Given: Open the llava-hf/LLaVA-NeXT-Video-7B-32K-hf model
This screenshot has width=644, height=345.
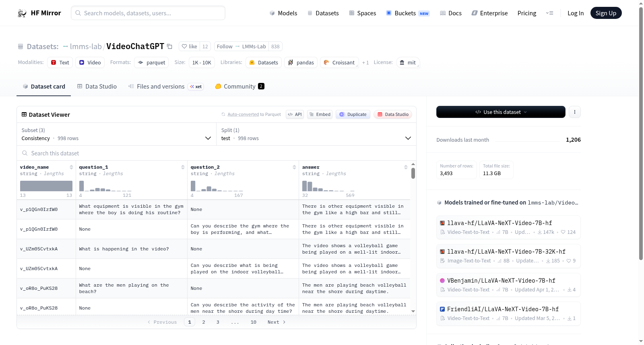Looking at the screenshot, I should click(508, 256).
